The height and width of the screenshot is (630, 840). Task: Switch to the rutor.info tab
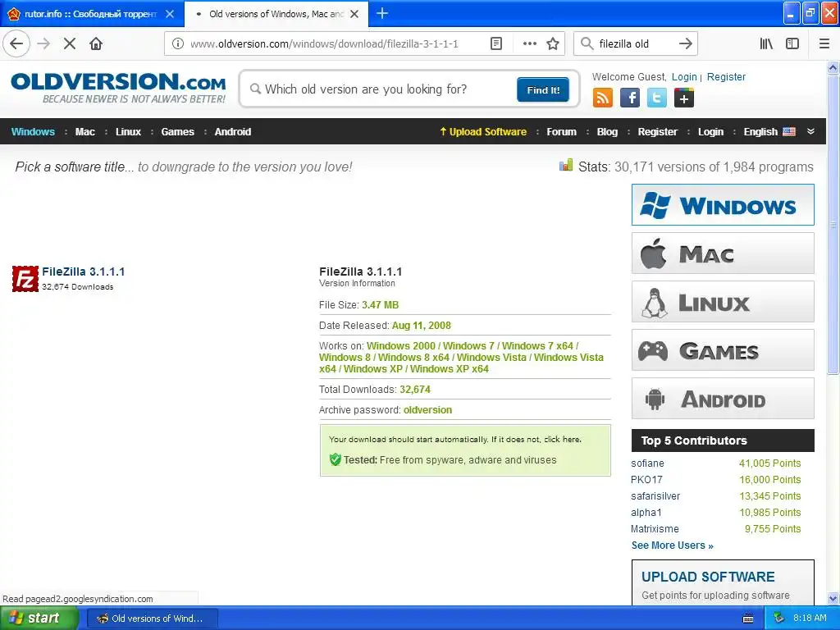tap(90, 14)
